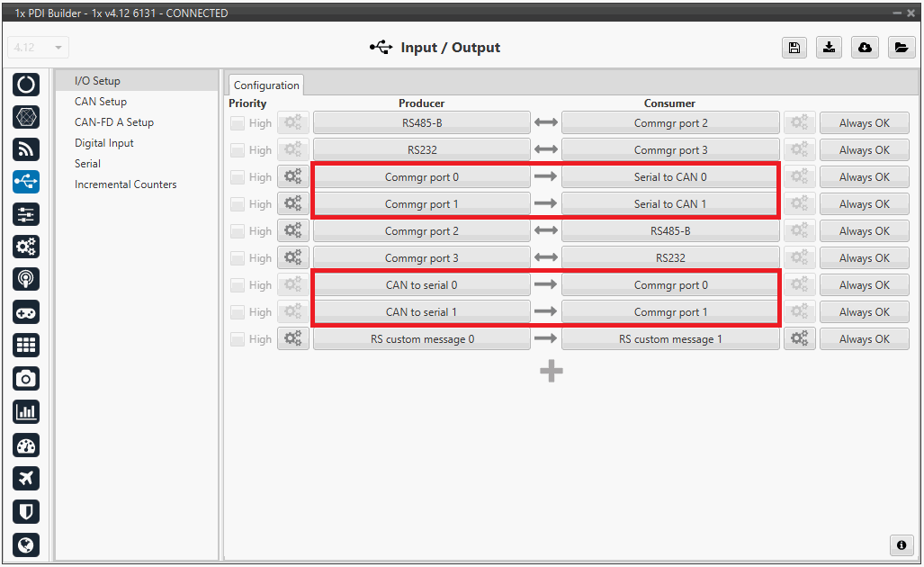Open gear settings for RS custom message 1
Image resolution: width=924 pixels, height=567 pixels.
click(797, 339)
